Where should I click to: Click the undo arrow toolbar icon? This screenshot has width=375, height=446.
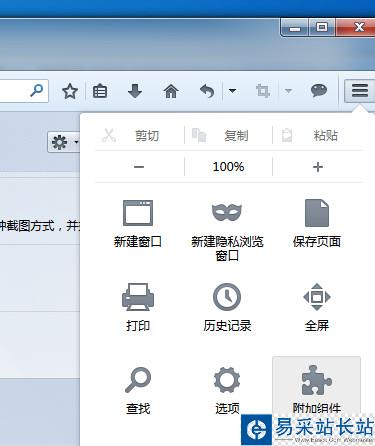pyautogui.click(x=207, y=91)
